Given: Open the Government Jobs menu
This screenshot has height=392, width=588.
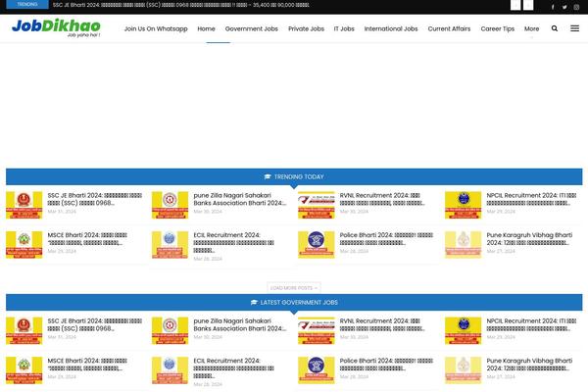Looking at the screenshot, I should click(x=252, y=28).
